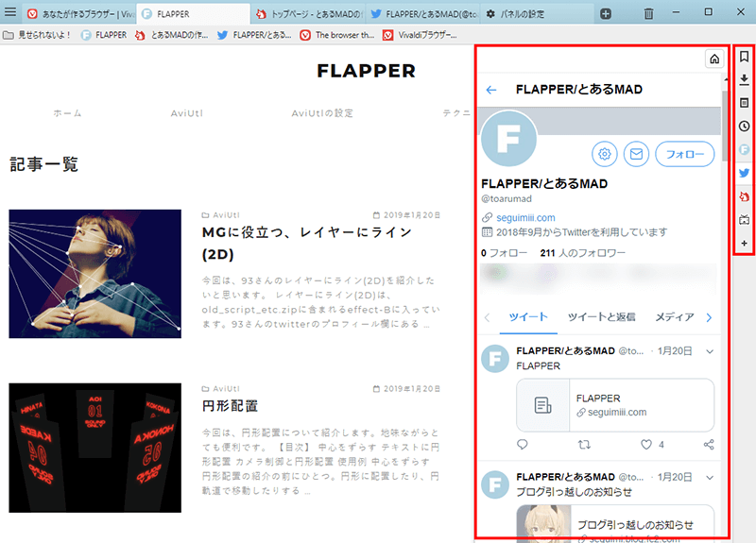This screenshot has width=756, height=543.
Task: Like the FLAPPER tweet heart icon
Action: coord(646,444)
